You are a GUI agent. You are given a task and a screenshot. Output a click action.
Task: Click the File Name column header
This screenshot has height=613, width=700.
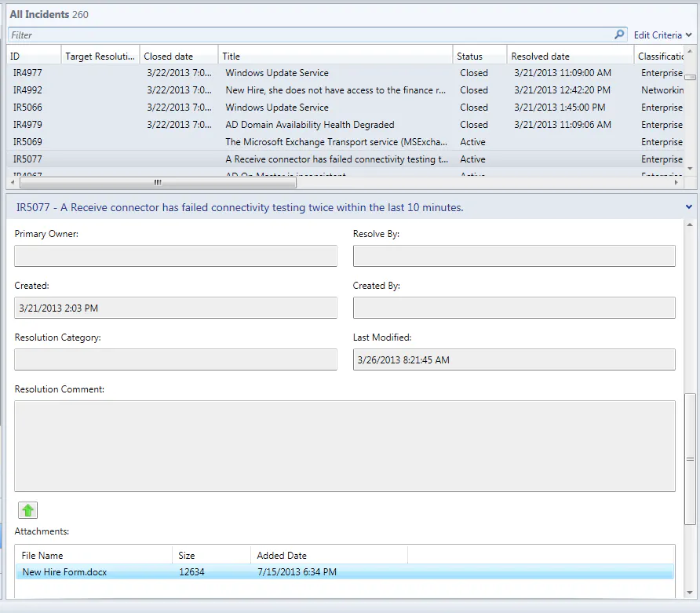click(93, 556)
